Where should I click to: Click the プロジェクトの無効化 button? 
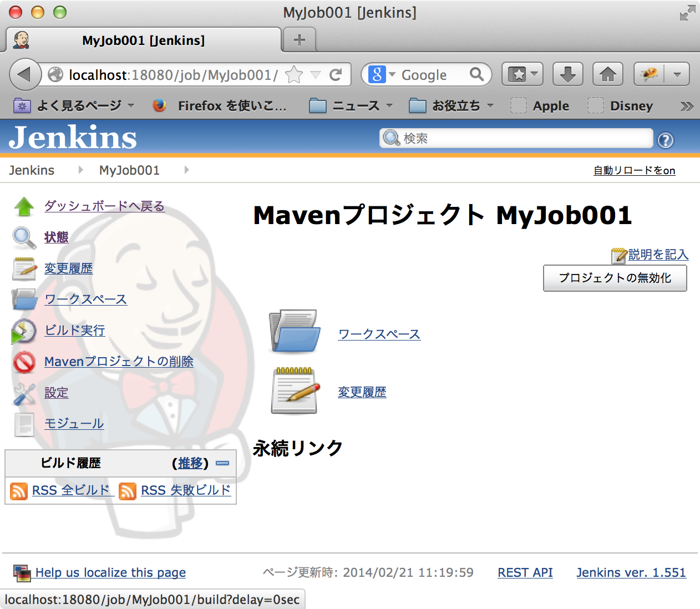click(x=615, y=278)
